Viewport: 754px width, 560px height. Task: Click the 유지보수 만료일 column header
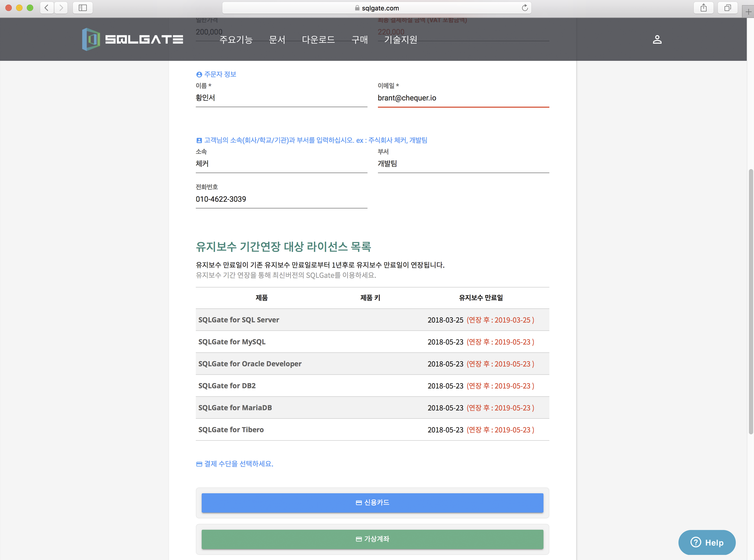tap(481, 298)
